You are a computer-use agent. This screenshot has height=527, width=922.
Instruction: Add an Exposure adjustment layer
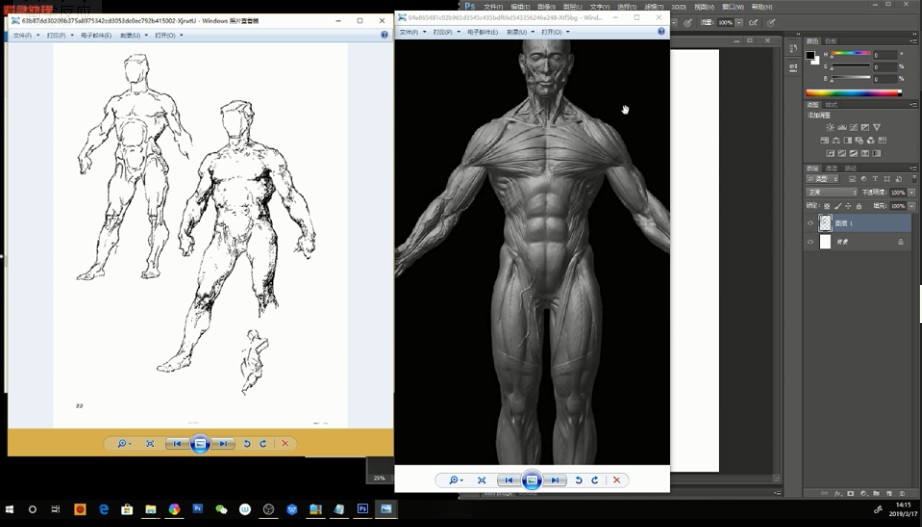coord(865,127)
